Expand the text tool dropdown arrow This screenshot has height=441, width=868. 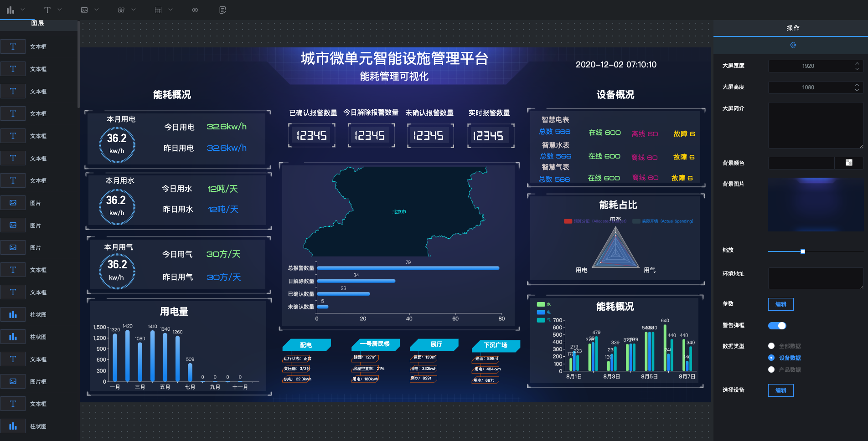60,9
